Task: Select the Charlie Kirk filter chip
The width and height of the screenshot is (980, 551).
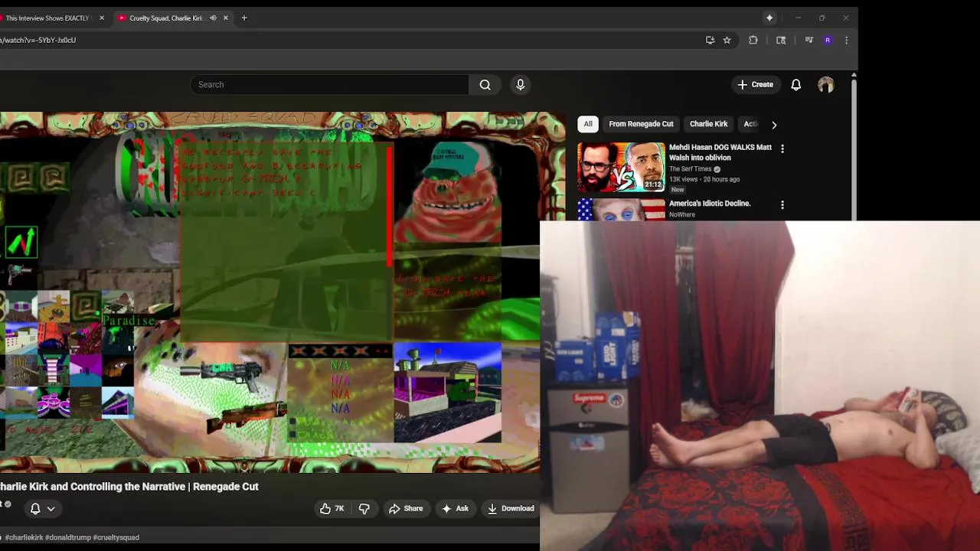Action: pos(708,124)
